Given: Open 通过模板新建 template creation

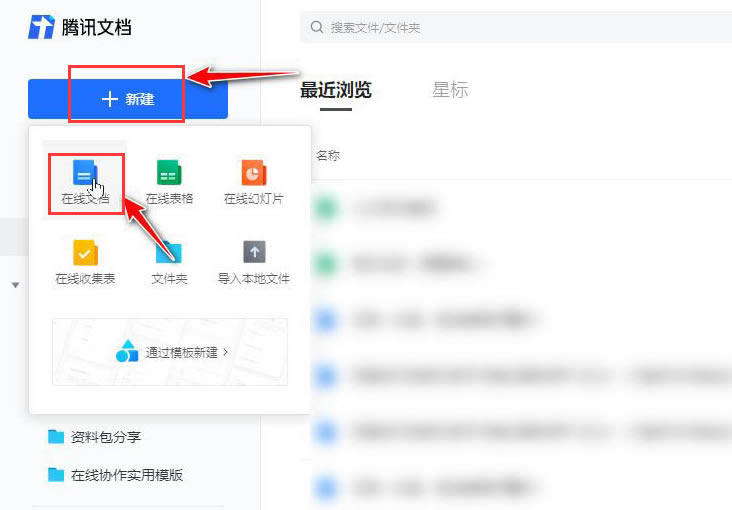Looking at the screenshot, I should (x=170, y=352).
